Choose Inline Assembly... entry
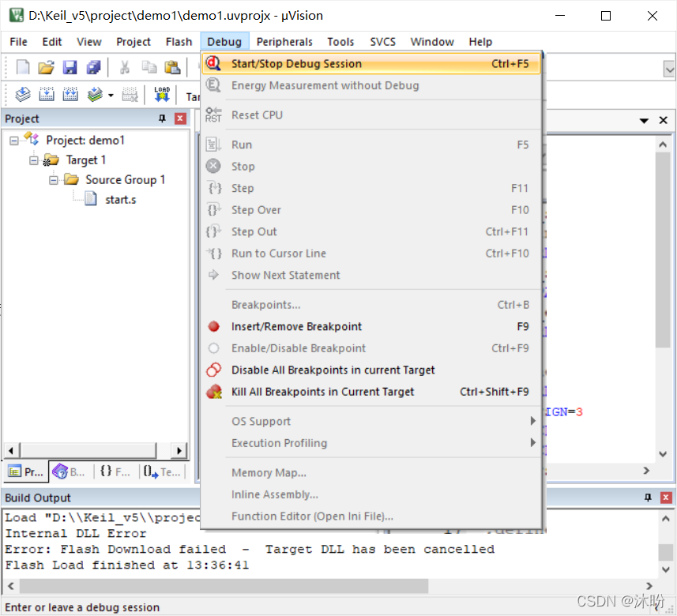Image resolution: width=677 pixels, height=616 pixels. [x=370, y=494]
